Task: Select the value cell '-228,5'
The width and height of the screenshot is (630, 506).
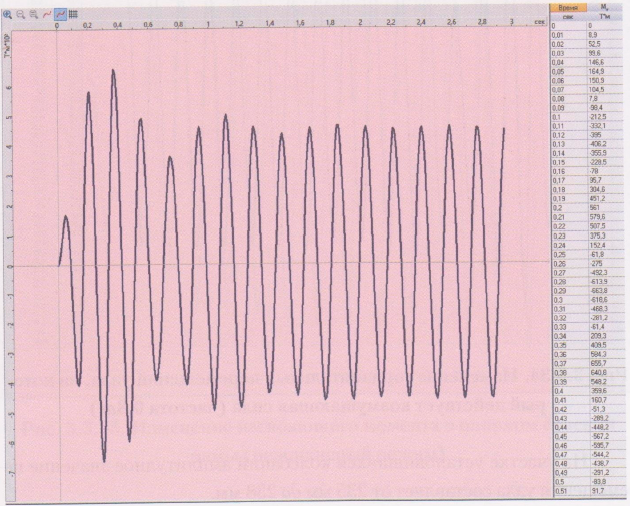Action: pos(605,162)
